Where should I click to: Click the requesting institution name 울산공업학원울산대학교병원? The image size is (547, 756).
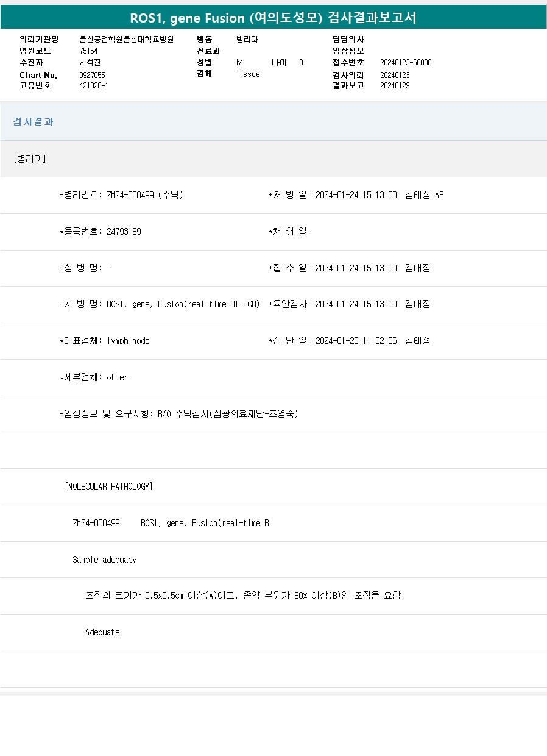tap(127, 39)
